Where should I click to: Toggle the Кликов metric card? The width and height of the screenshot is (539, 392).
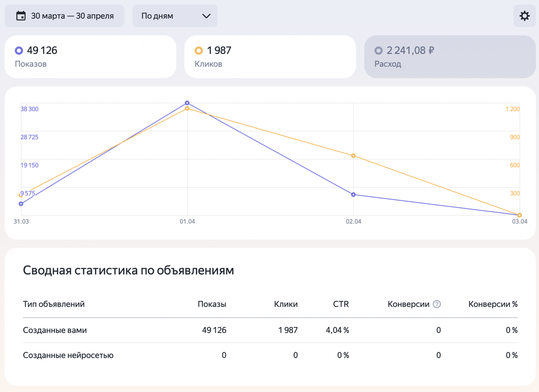click(x=270, y=57)
